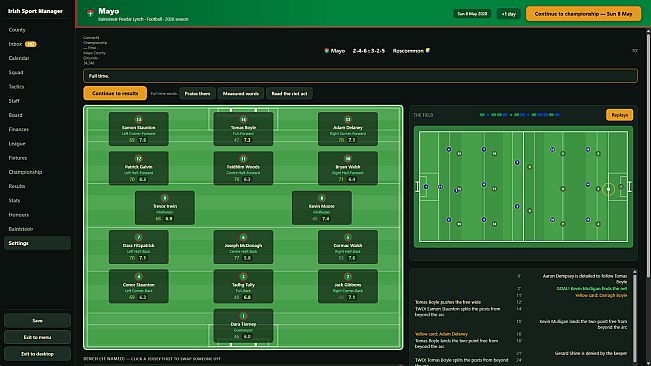Screen dimensions: 651x366
Task: Choose the Measured words team talk
Action: click(241, 93)
